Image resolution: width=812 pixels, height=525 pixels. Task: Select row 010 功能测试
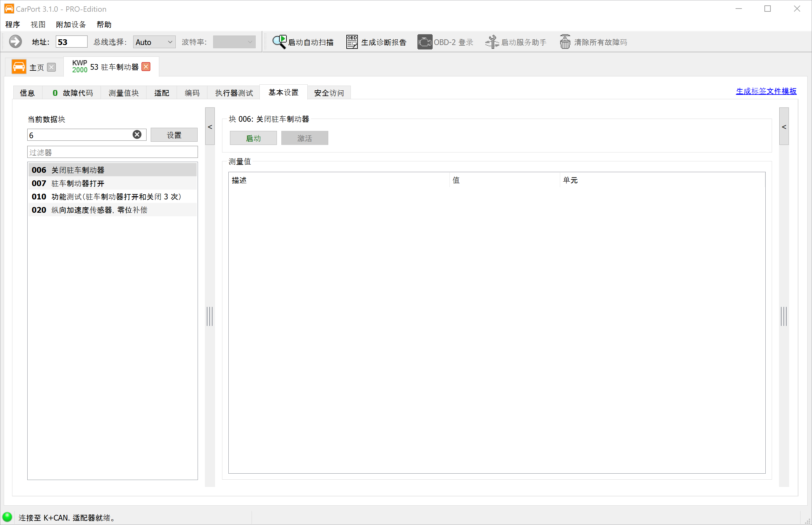113,196
